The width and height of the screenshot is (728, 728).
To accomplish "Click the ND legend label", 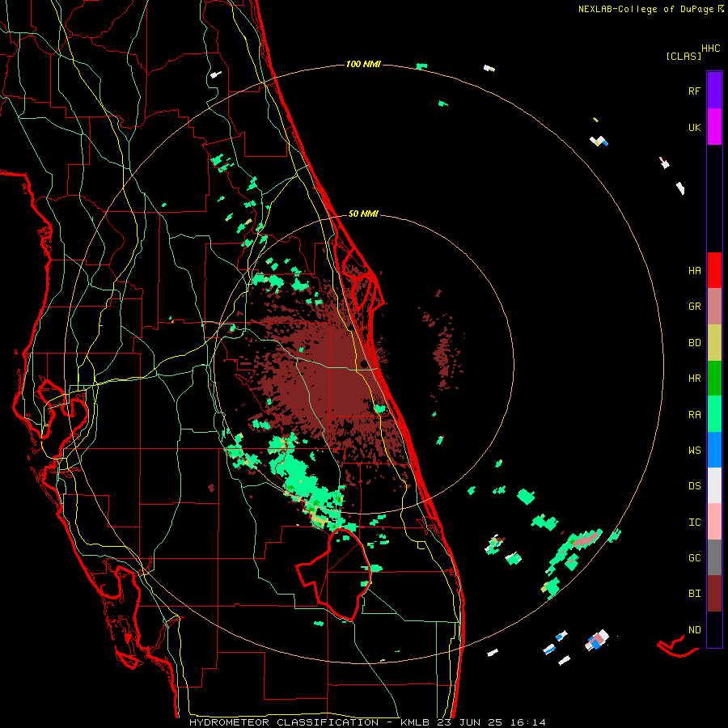I will point(694,630).
